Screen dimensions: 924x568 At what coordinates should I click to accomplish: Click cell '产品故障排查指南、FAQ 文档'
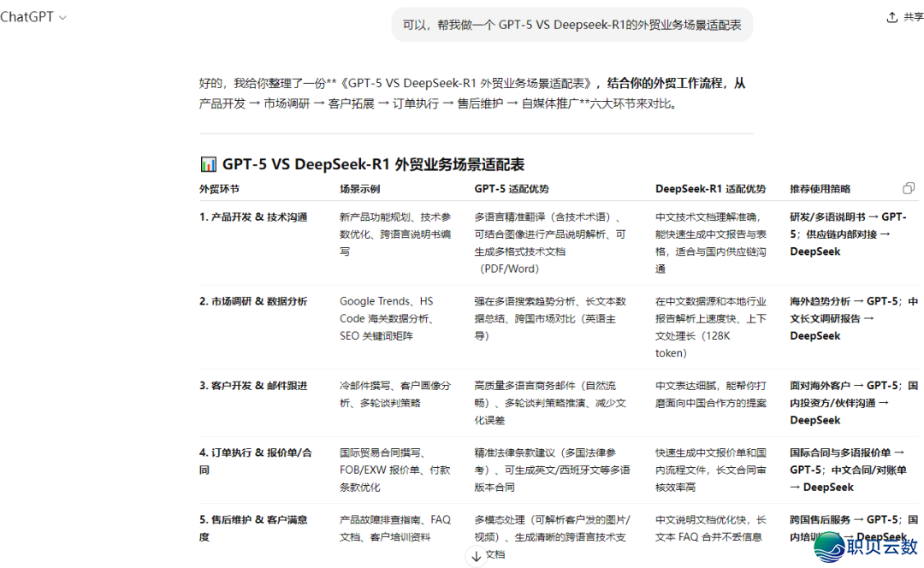tap(395, 528)
